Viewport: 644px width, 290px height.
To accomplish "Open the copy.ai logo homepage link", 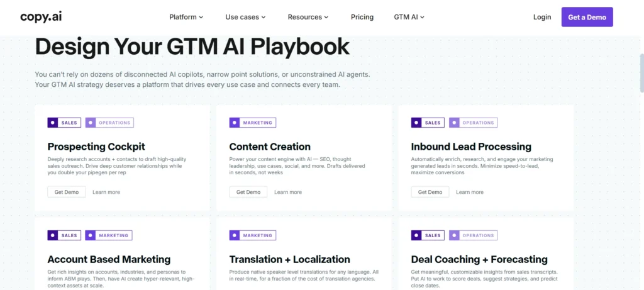I will click(x=41, y=17).
